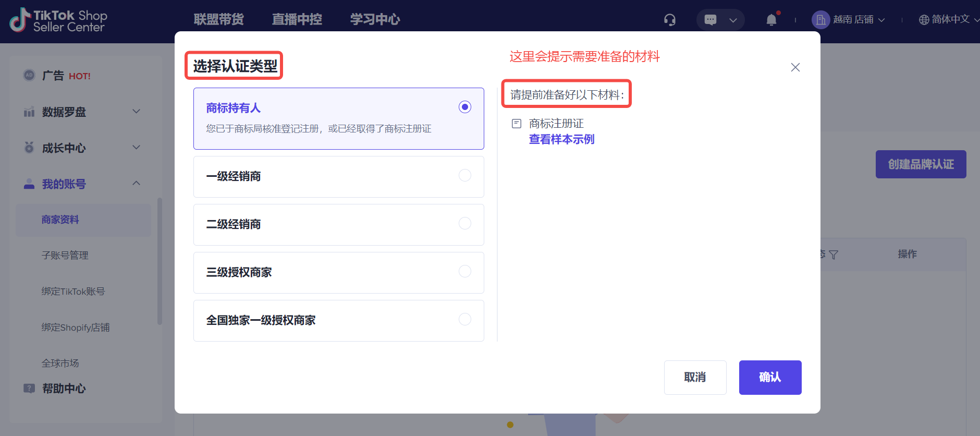980x436 pixels.
Task: Select the 一级经销商 radio option
Action: pos(464,176)
